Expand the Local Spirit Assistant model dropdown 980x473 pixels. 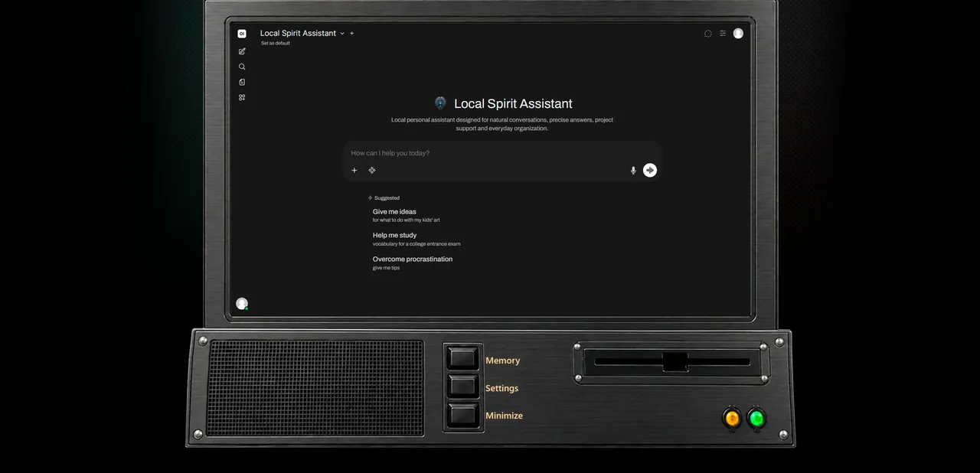coord(302,33)
